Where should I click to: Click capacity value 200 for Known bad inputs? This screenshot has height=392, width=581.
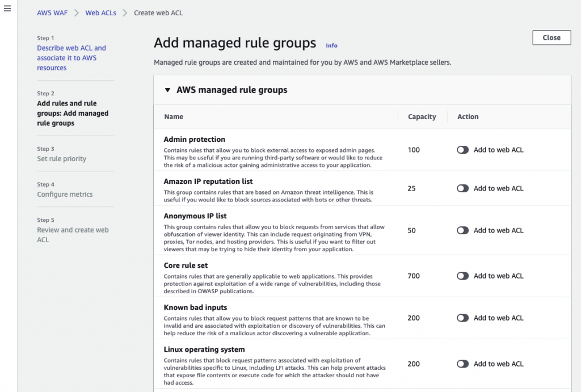(x=414, y=318)
